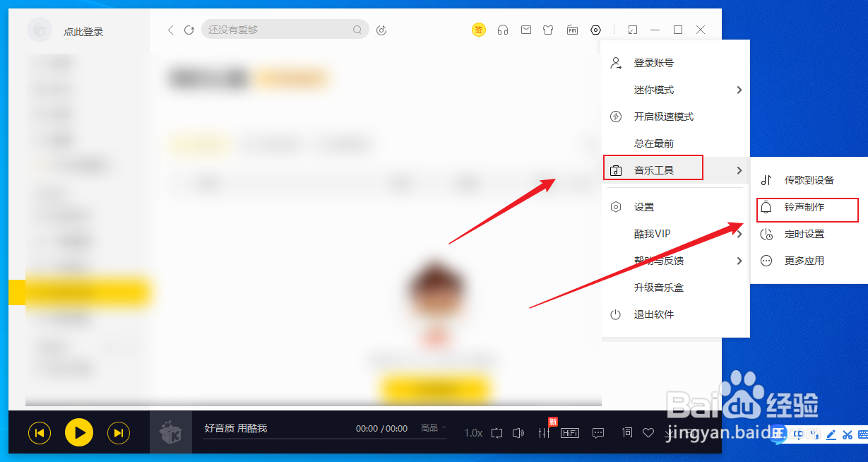Screen dimensions: 868x462
Task: Switch to mini mode window icon
Action: tap(633, 30)
